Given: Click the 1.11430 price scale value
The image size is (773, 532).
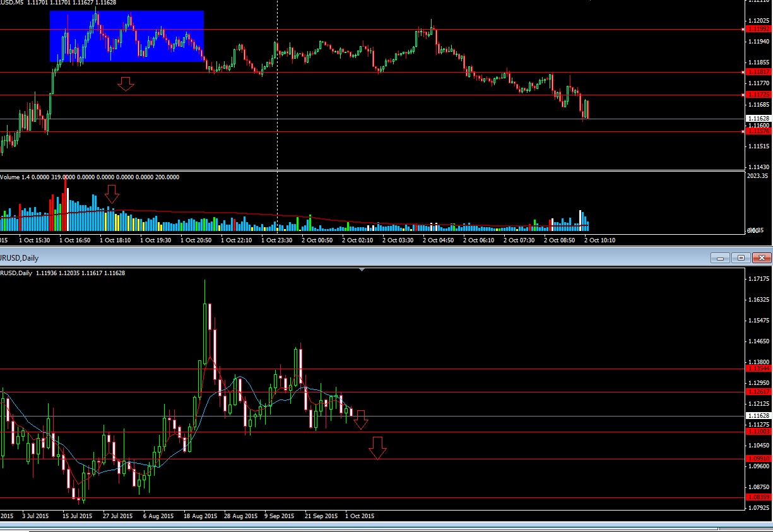Looking at the screenshot, I should click(x=757, y=167).
